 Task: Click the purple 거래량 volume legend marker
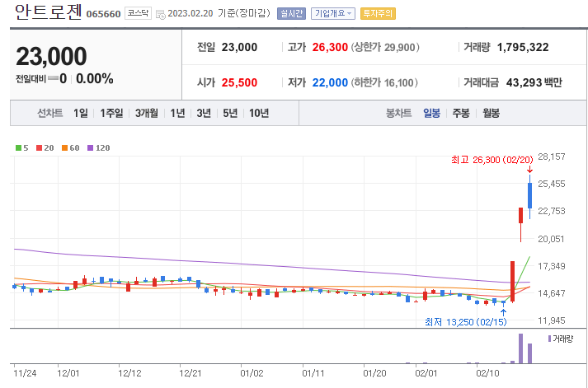549,339
